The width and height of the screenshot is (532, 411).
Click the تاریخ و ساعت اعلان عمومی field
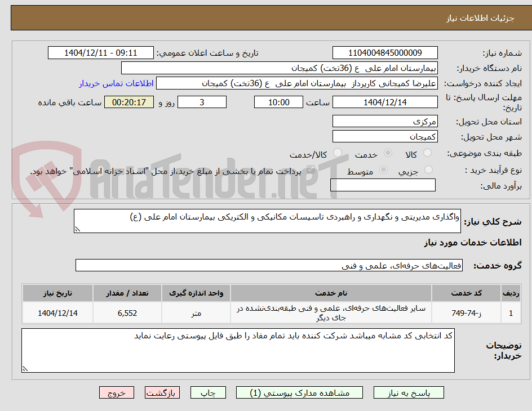click(x=101, y=53)
